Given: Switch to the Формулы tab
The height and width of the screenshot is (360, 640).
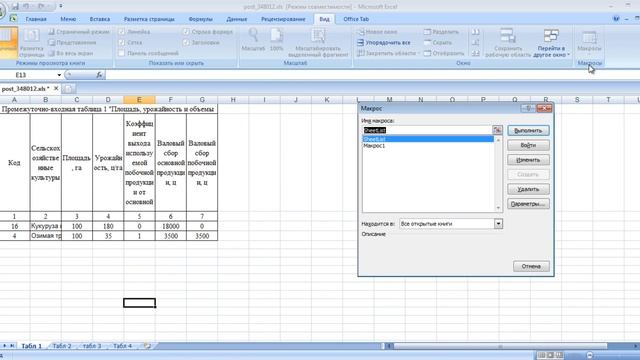Looking at the screenshot, I should (200, 19).
